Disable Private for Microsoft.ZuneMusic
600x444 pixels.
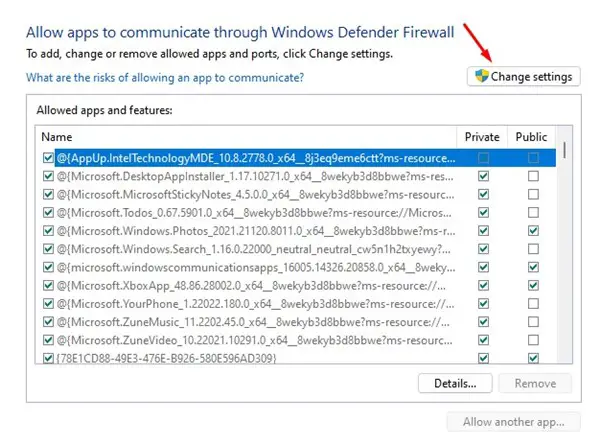[484, 322]
